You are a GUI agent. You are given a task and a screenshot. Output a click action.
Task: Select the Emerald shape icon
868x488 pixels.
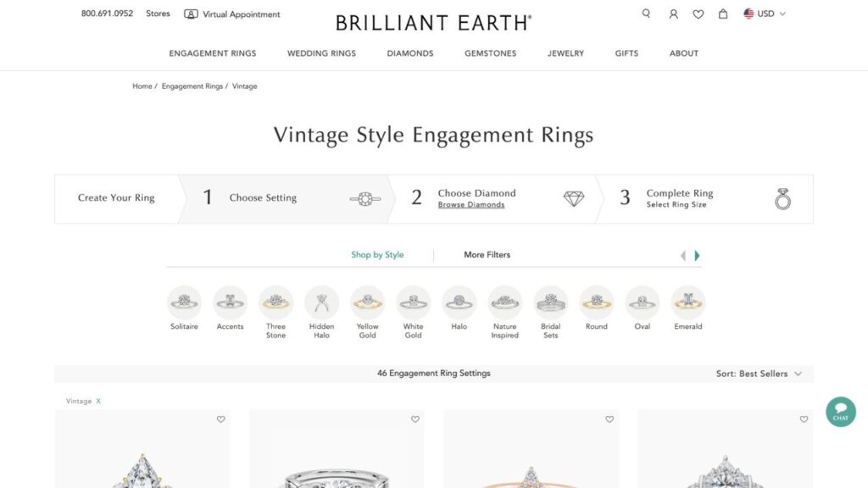(688, 302)
